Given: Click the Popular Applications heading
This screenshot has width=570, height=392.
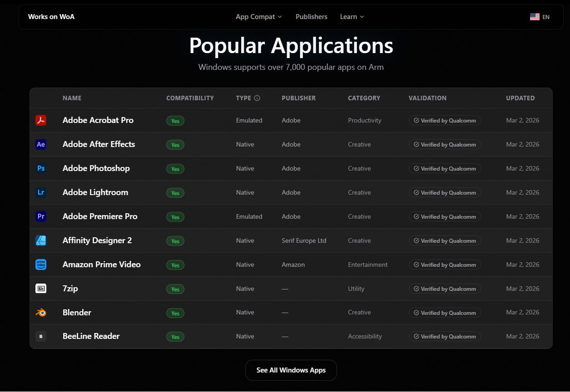Looking at the screenshot, I should [291, 45].
